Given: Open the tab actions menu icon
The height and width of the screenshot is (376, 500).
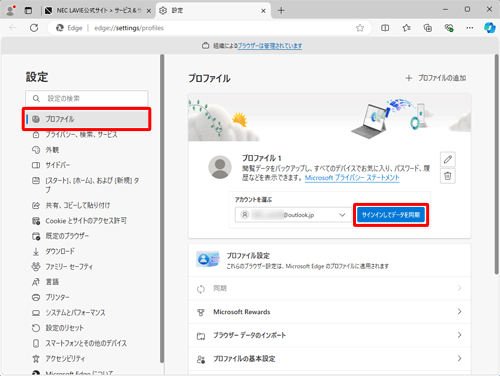Looking at the screenshot, I should pyautogui.click(x=28, y=11).
